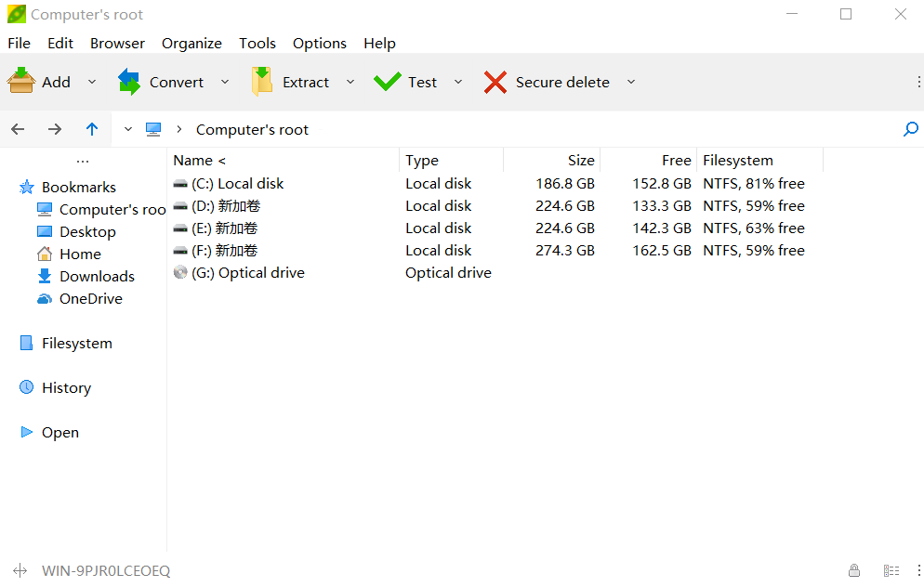
Task: Click the Add archive box icon
Action: click(x=21, y=81)
